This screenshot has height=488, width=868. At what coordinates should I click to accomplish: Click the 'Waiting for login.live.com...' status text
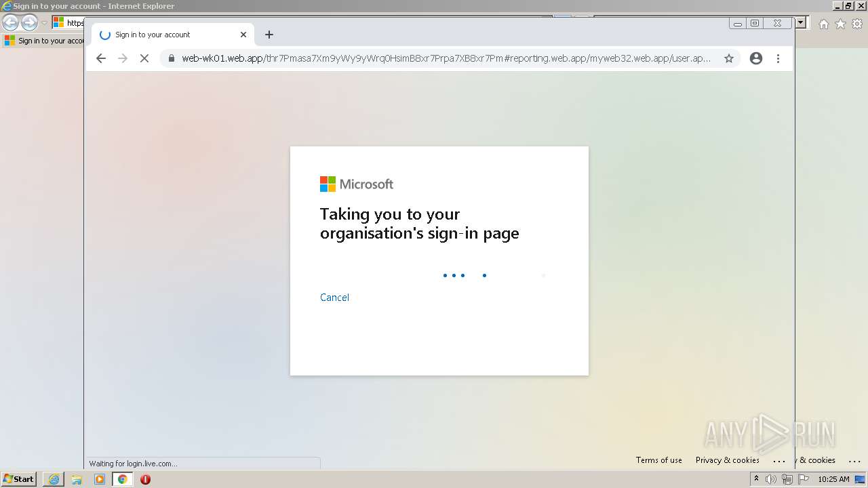pos(133,464)
